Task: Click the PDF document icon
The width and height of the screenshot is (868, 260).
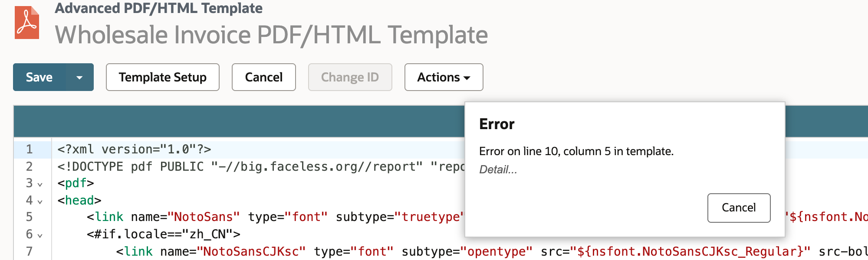Action: click(27, 23)
